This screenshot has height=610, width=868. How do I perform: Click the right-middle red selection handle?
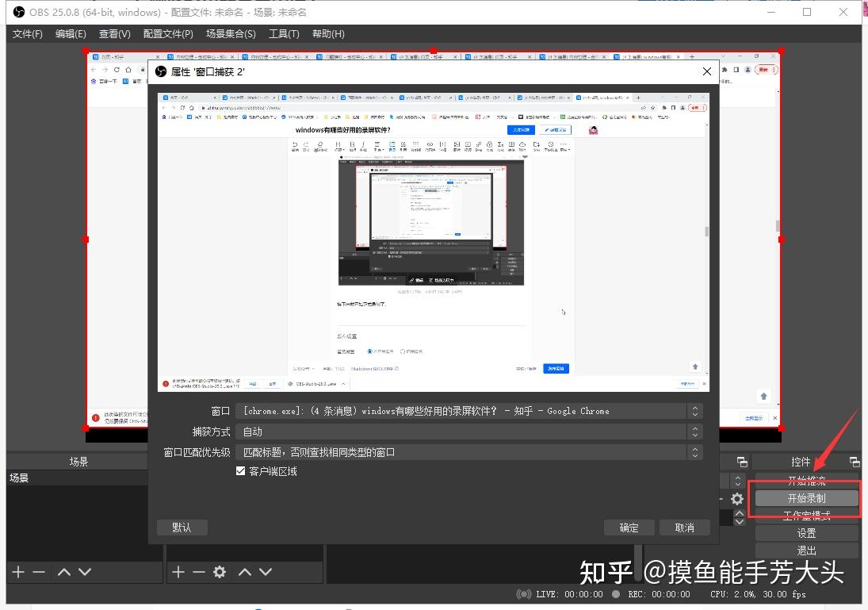pyautogui.click(x=781, y=240)
